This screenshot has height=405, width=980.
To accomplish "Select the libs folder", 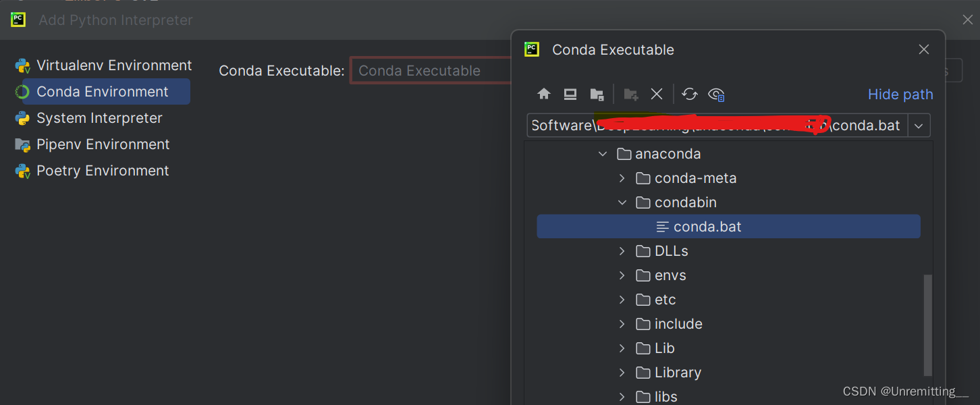I will click(657, 397).
